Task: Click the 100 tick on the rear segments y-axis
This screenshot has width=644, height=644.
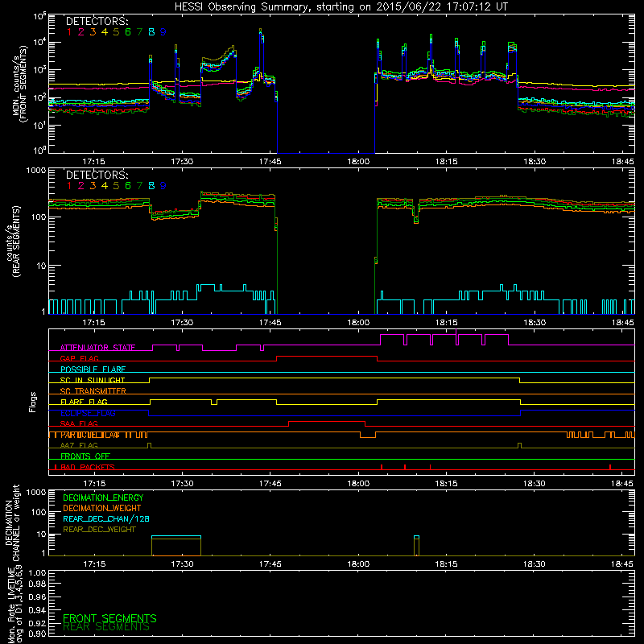Action: 39,217
